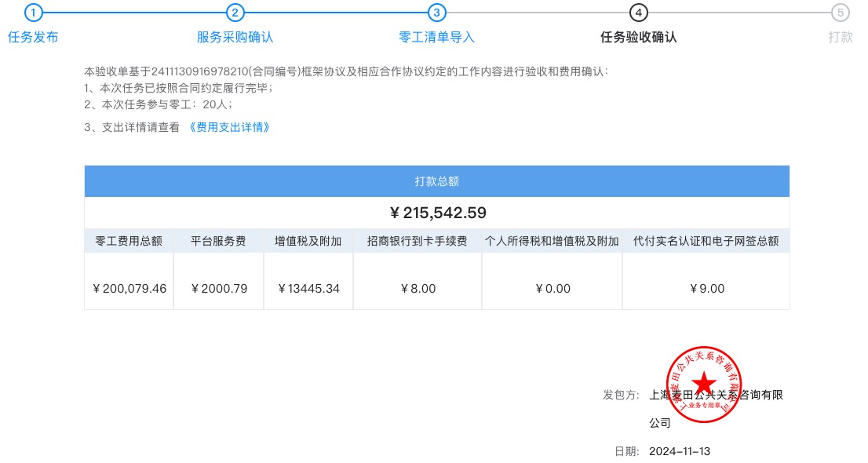
Task: Open the 《费用支出详情》 link
Action: pos(229,127)
